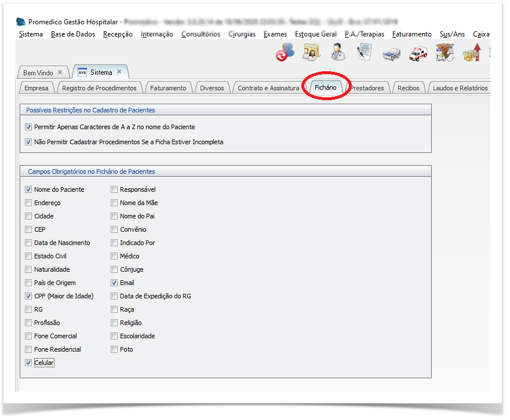Expand the Faturamento menu in menu bar
The image size is (510, 420).
[411, 34]
